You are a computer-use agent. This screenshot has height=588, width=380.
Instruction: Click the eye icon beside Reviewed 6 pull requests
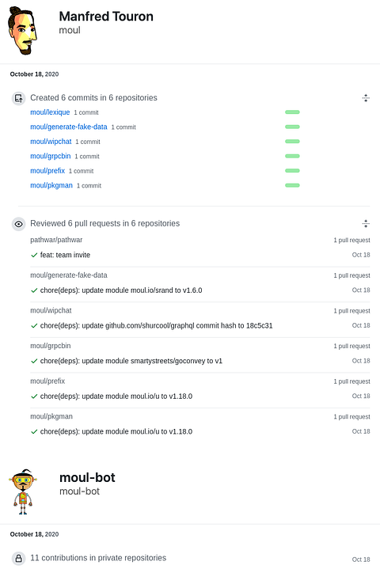click(18, 224)
